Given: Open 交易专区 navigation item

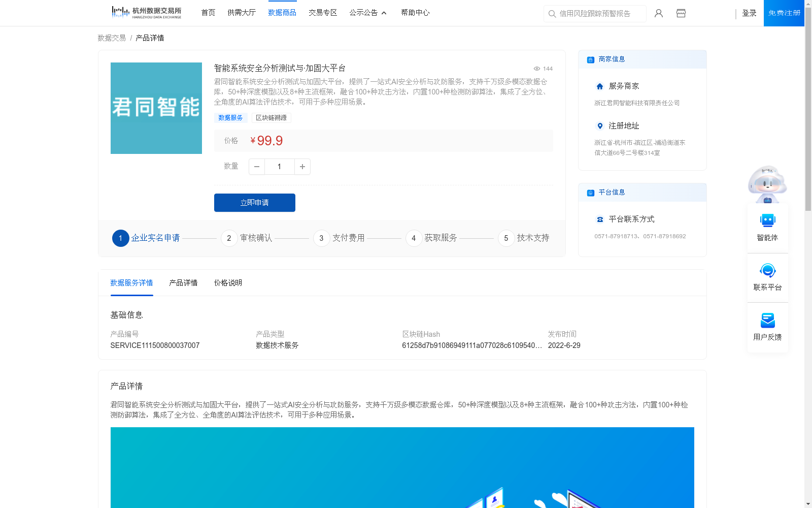Looking at the screenshot, I should [323, 13].
